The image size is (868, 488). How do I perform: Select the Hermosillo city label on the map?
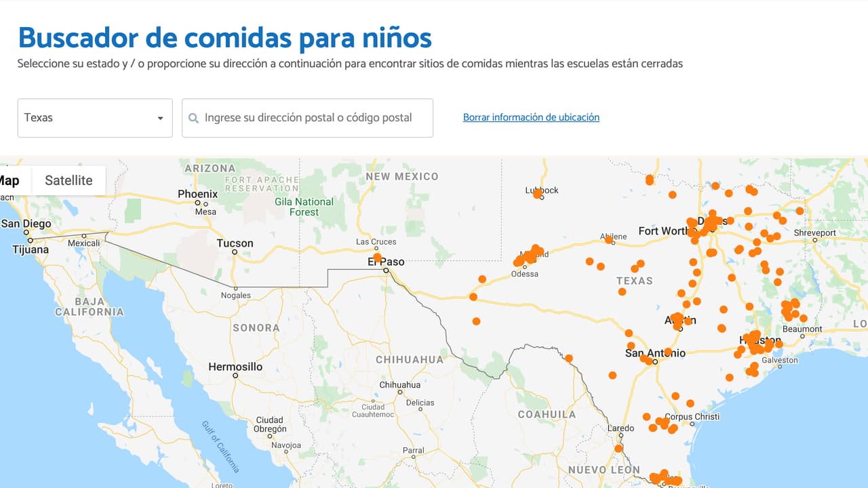click(235, 367)
